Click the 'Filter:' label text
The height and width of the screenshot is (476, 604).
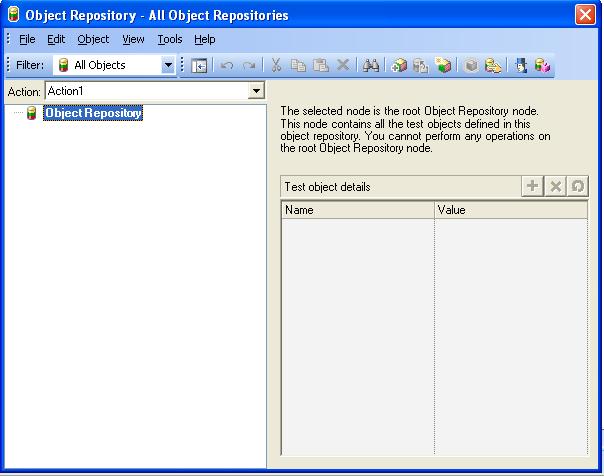(x=30, y=65)
